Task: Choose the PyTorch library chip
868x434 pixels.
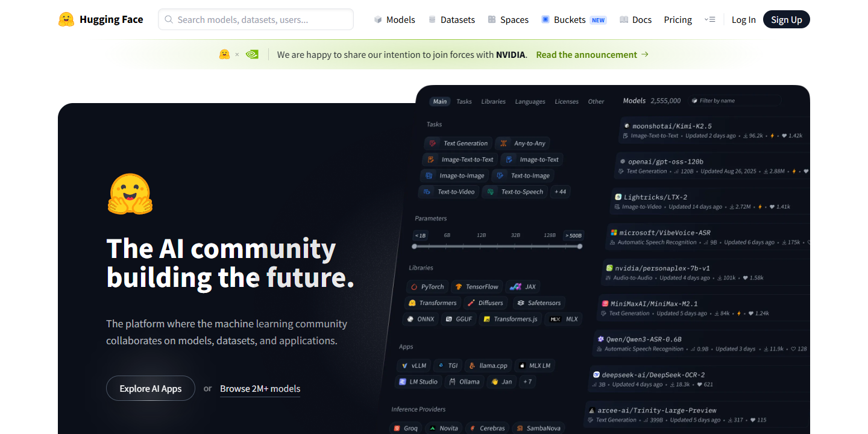Action: coord(427,287)
